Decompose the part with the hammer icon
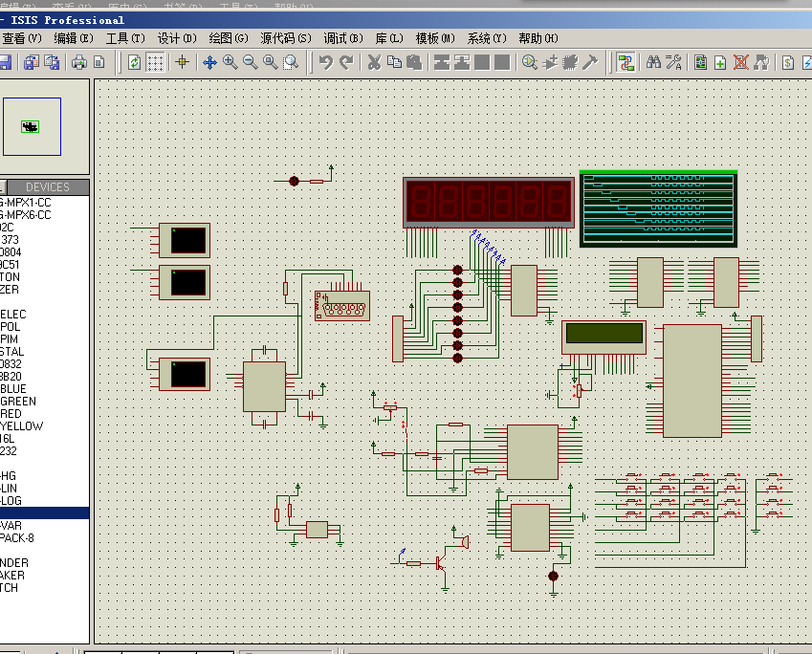Screen dimensions: 812x654 click(590, 63)
